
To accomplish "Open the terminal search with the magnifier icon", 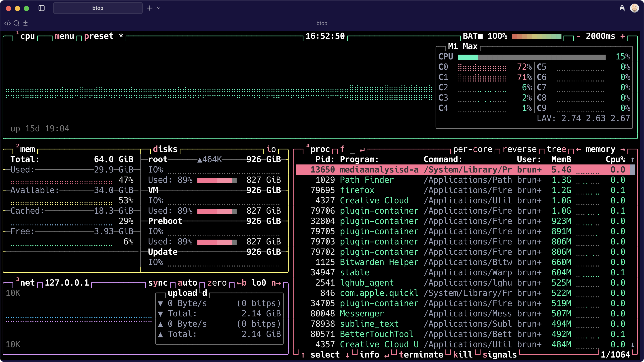I will pos(17,23).
